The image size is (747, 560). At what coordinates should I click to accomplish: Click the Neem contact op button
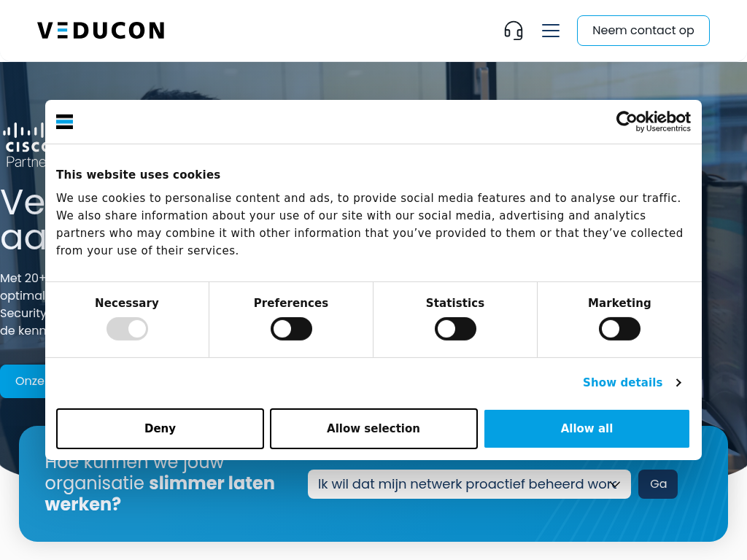(x=643, y=31)
